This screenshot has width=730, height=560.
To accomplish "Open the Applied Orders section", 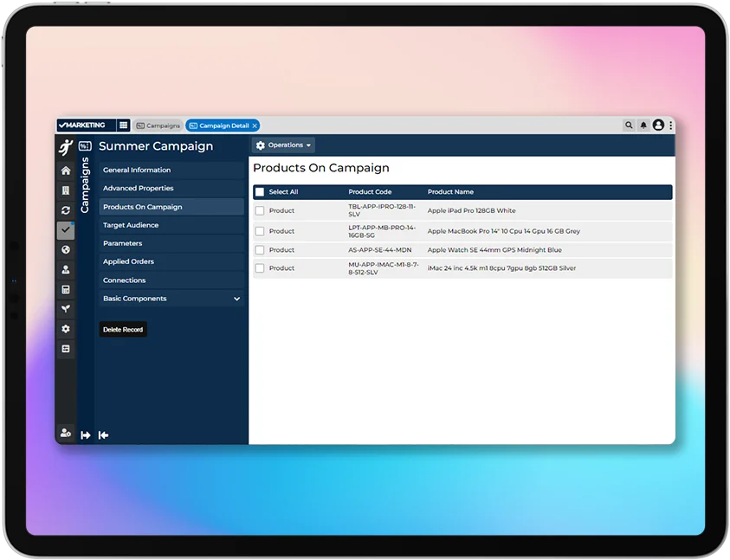I will coord(128,261).
